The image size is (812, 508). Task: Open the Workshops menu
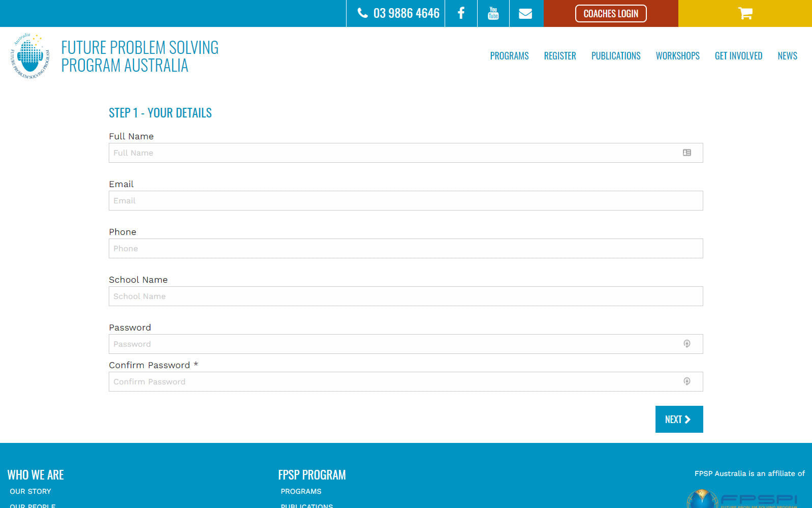click(677, 56)
